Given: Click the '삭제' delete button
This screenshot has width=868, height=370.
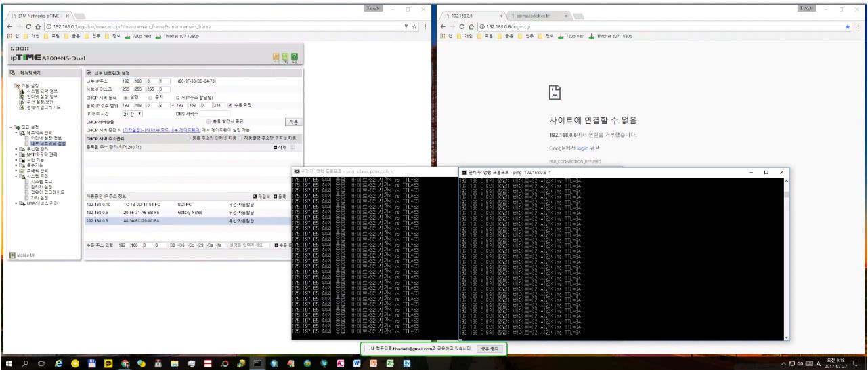Looking at the screenshot, I should tap(280, 146).
